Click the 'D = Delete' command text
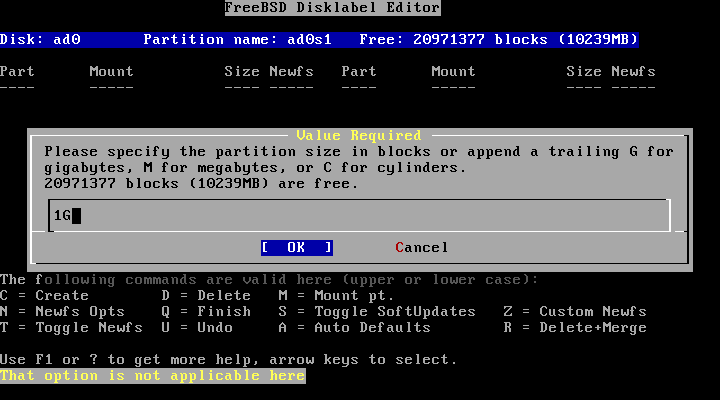 click(206, 295)
